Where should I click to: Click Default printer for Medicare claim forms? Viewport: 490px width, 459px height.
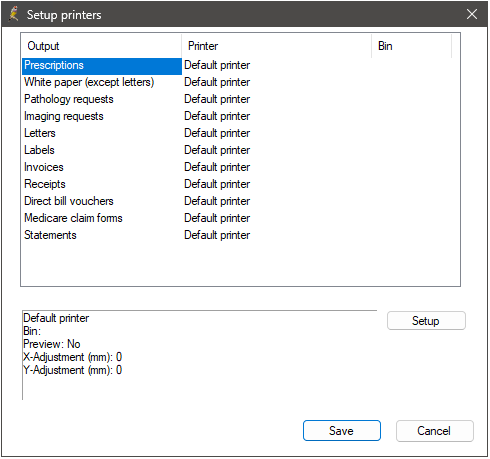point(217,218)
